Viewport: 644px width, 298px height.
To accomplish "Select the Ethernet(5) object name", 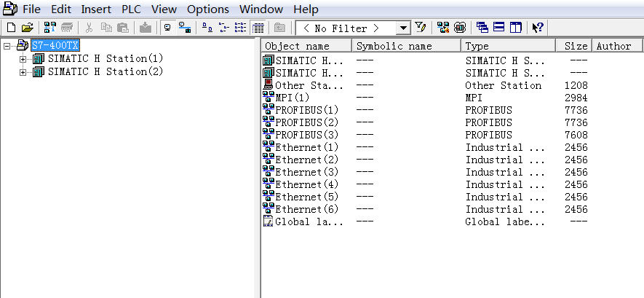I will pos(307,197).
